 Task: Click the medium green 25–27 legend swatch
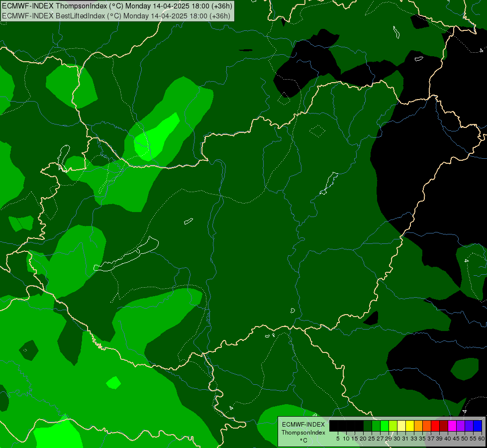click(376, 426)
